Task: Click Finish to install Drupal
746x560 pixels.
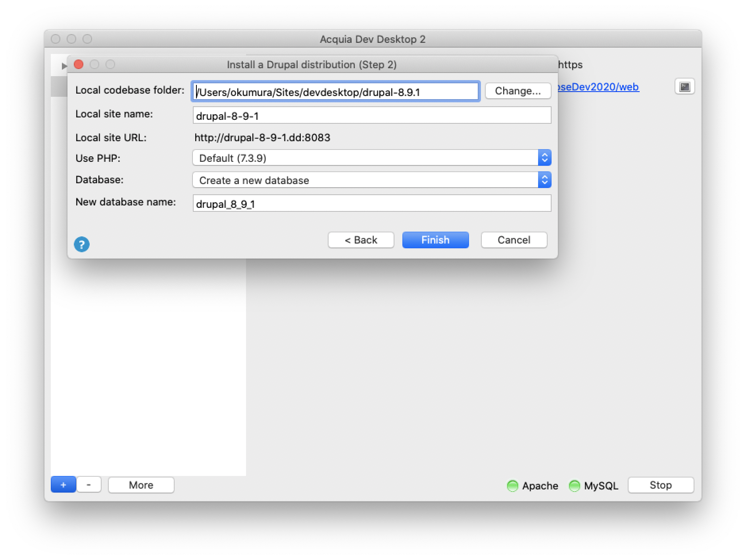Action: [x=435, y=240]
